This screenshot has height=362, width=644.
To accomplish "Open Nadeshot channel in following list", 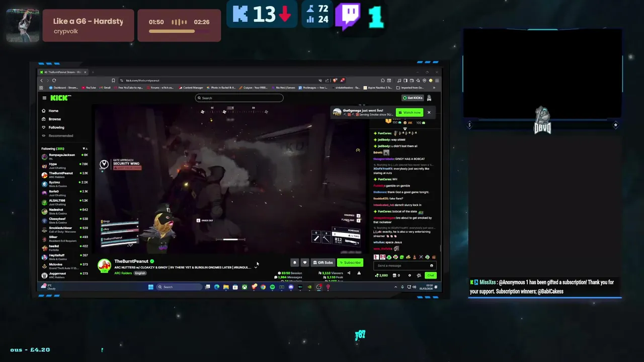I will [x=64, y=211].
